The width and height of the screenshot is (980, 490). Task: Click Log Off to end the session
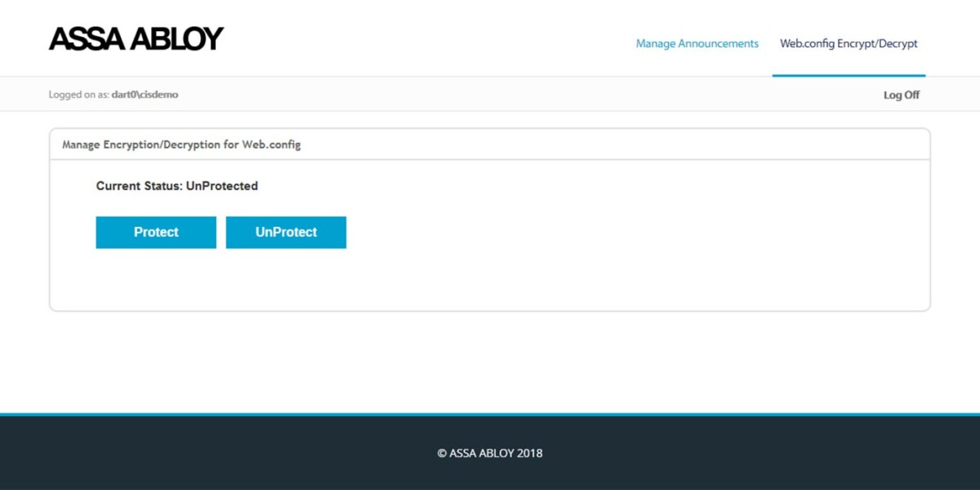coord(901,94)
